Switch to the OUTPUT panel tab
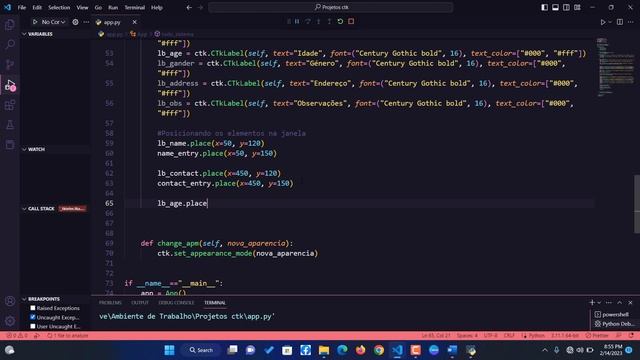The image size is (640, 360). point(140,302)
